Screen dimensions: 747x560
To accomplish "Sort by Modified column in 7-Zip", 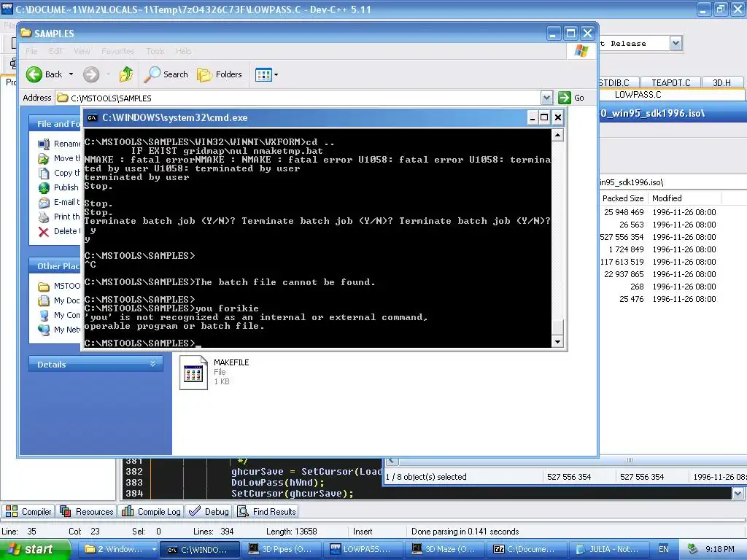I will point(684,198).
